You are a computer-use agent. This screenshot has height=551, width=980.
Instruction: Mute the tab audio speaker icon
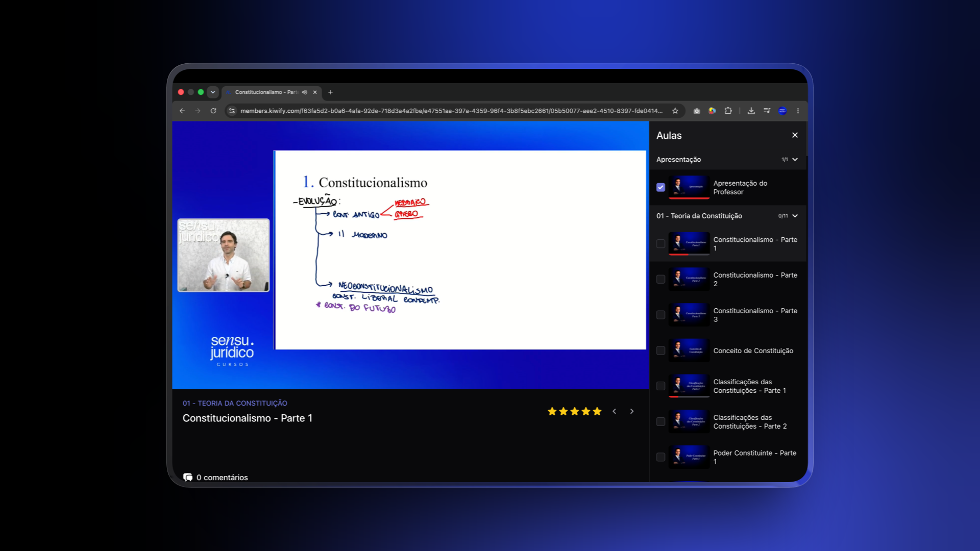[305, 92]
